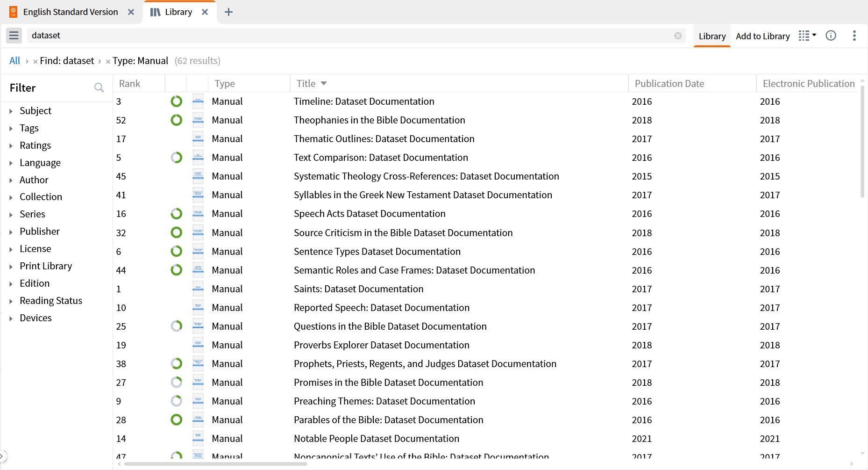Open the new tab plus button
The width and height of the screenshot is (868, 470).
228,12
